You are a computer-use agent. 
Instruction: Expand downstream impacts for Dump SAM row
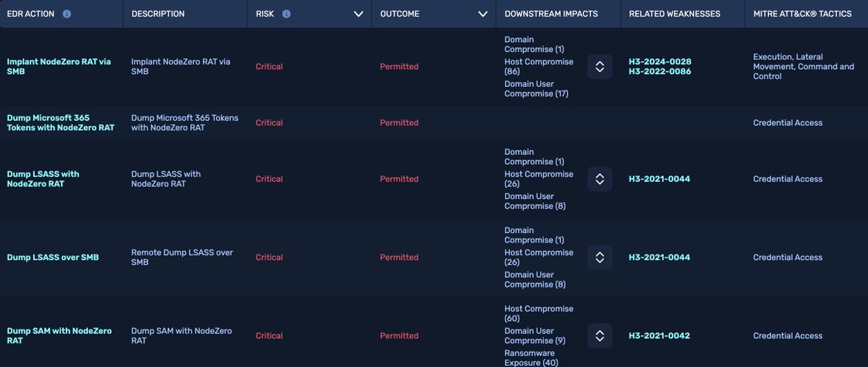tap(600, 336)
